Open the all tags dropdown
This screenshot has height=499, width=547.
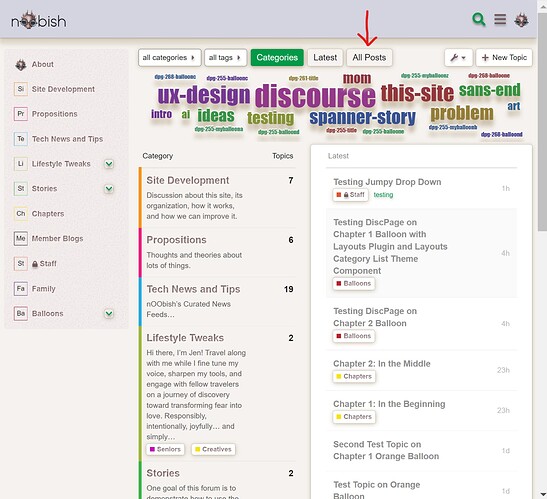click(225, 58)
